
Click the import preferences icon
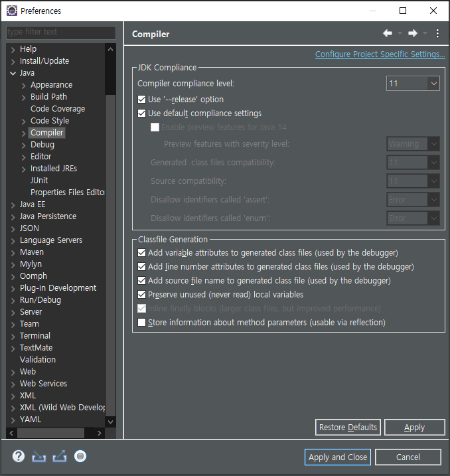[39, 456]
